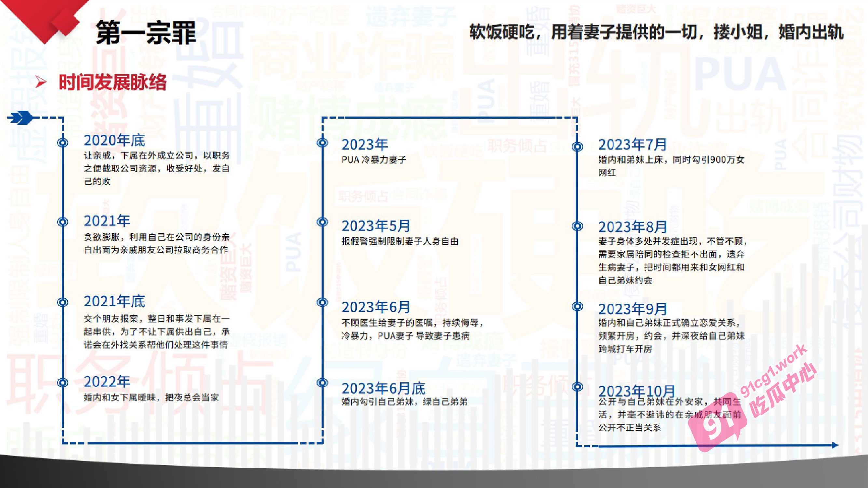Image resolution: width=868 pixels, height=488 pixels.
Task: Click the marker next to 2023年 PUA 冷暴力妻子
Action: click(x=323, y=143)
